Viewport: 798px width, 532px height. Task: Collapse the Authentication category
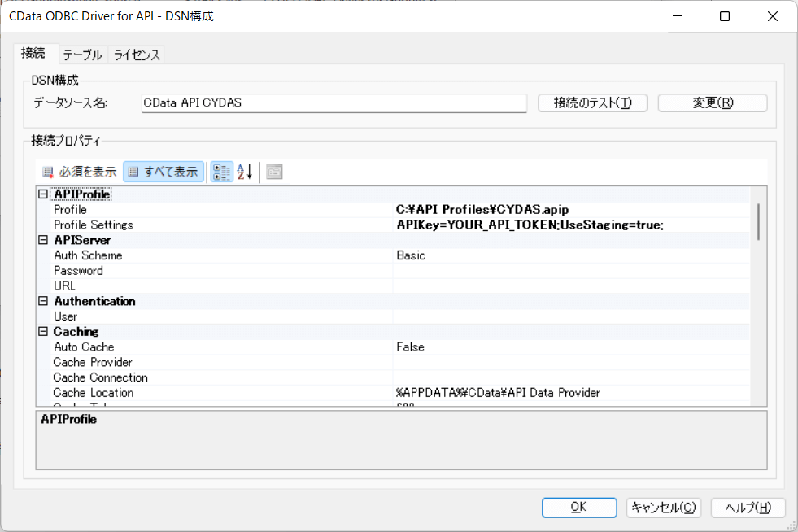click(43, 301)
